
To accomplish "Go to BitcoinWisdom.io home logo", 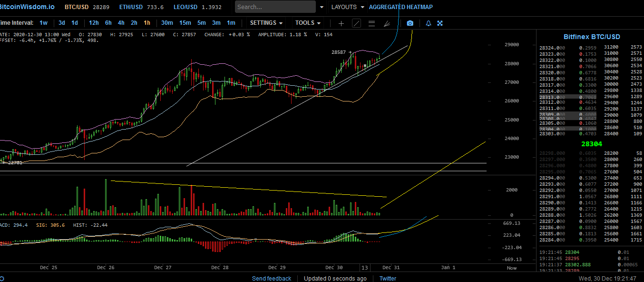I will (27, 7).
